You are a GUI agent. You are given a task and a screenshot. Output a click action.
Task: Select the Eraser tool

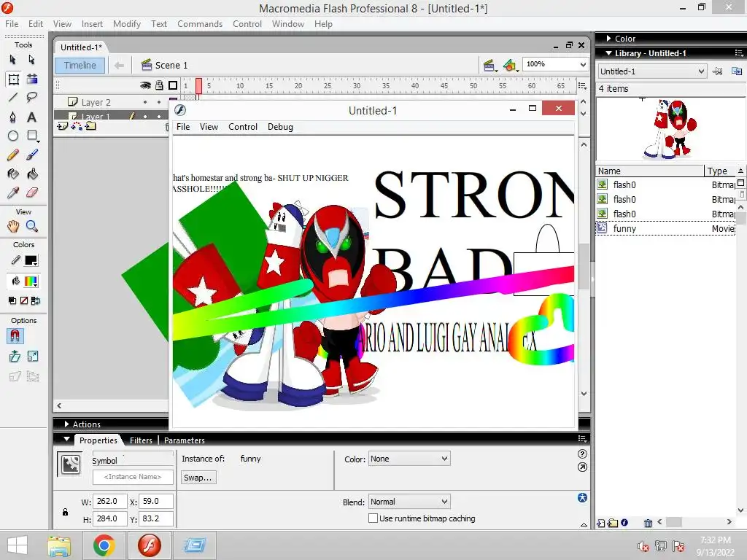coord(32,192)
